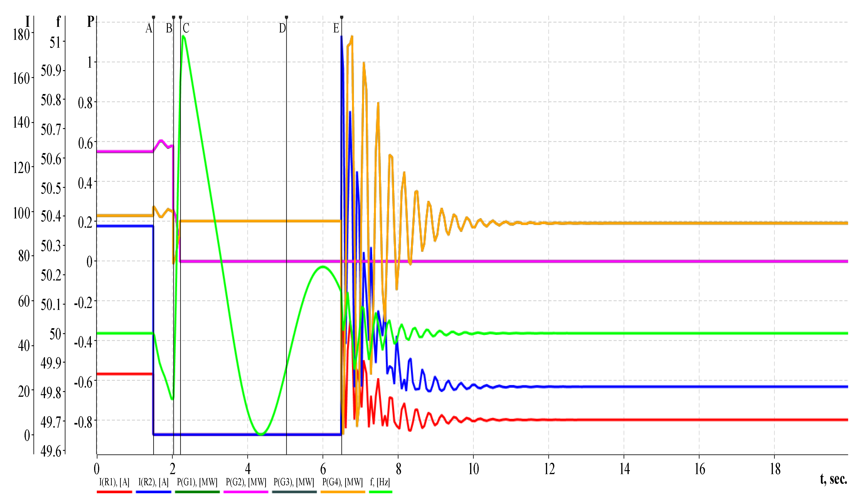867x504 pixels.
Task: Select the marker C label
Action: [x=186, y=28]
